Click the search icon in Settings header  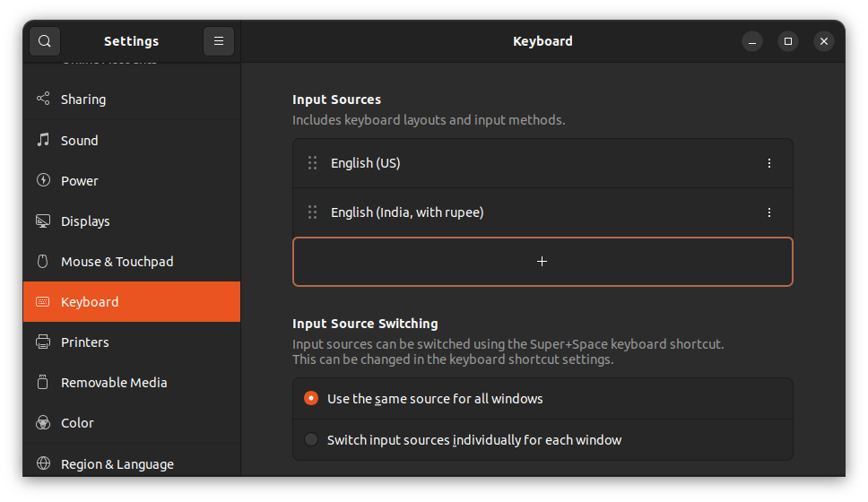point(44,41)
